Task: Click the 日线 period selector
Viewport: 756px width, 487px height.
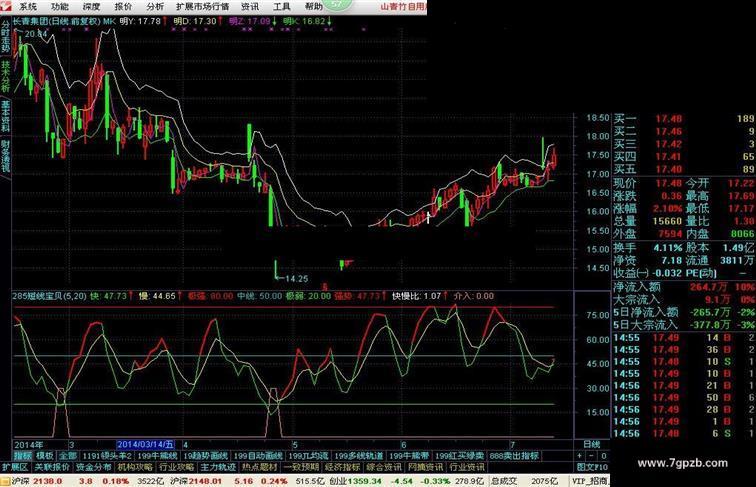Action: coord(591,444)
